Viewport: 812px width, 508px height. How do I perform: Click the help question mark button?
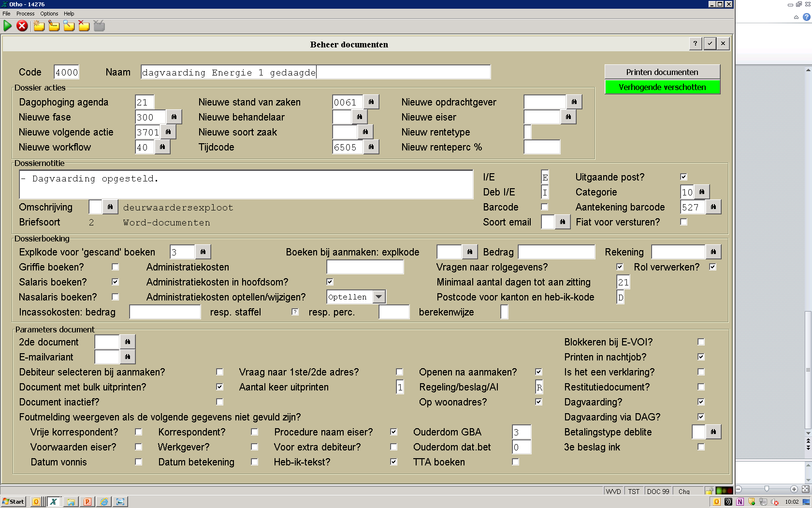[x=696, y=44]
